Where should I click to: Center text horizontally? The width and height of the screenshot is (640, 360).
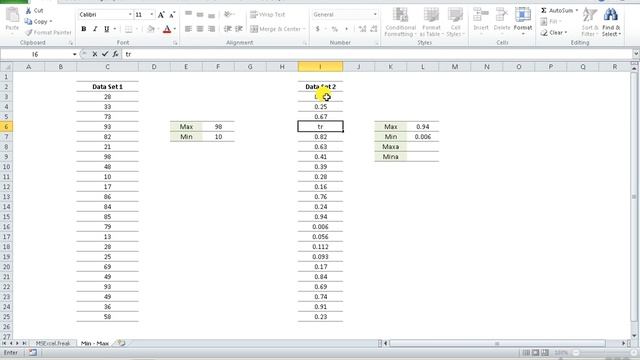point(200,29)
